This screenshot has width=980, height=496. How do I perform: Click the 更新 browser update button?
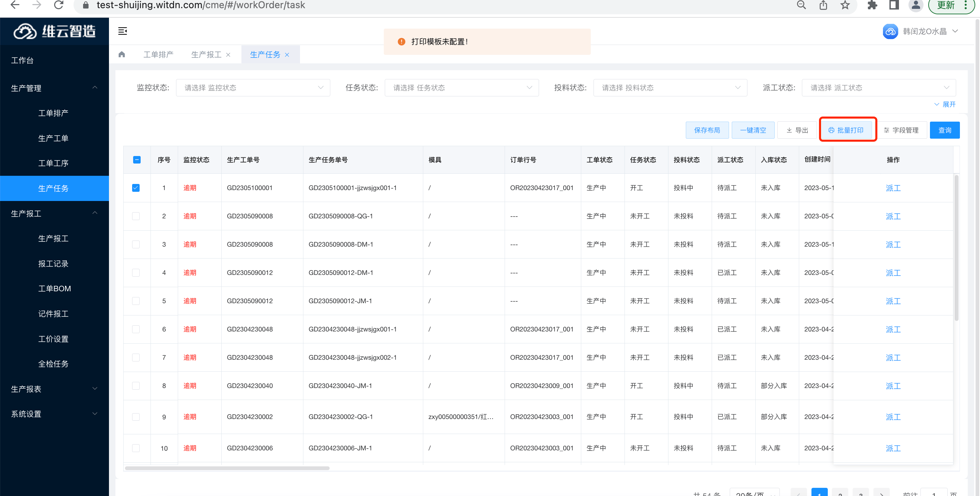point(946,5)
